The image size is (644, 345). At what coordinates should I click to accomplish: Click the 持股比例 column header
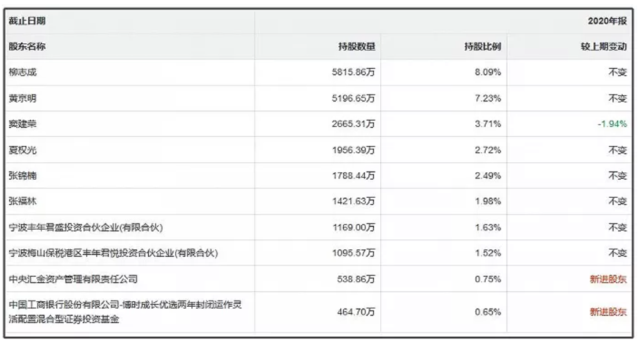(483, 46)
